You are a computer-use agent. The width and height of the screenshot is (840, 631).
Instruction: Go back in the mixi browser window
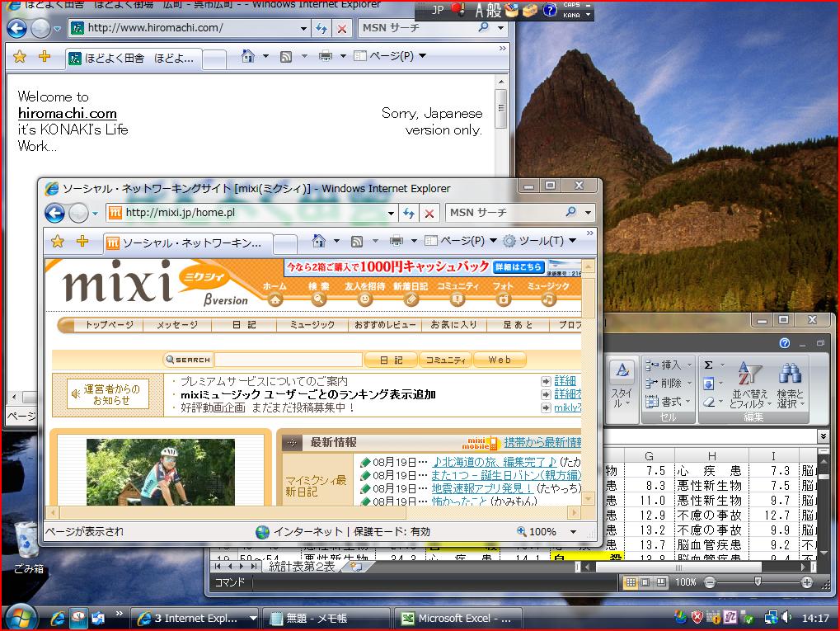[54, 213]
